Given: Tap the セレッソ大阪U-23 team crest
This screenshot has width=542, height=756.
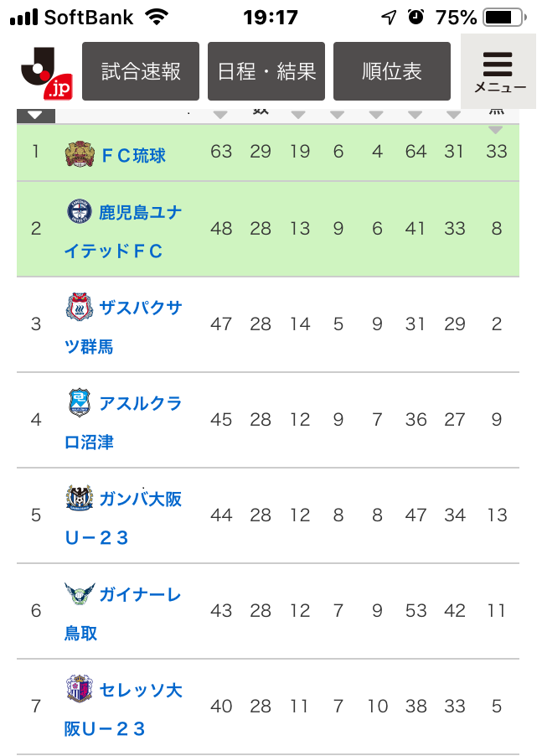Looking at the screenshot, I should point(78,689).
